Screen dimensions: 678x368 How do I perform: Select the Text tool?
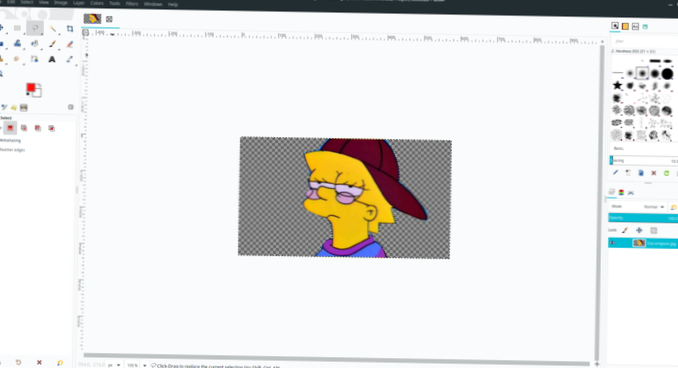(52, 59)
